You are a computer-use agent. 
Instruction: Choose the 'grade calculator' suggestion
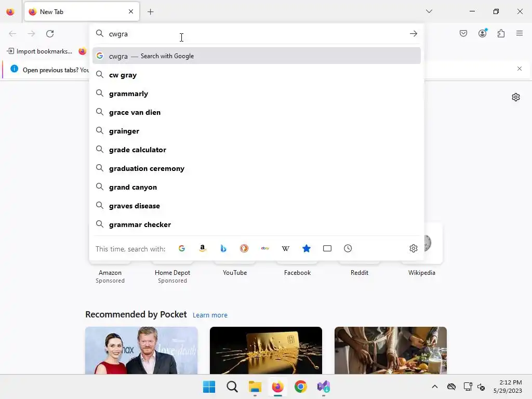pyautogui.click(x=257, y=149)
